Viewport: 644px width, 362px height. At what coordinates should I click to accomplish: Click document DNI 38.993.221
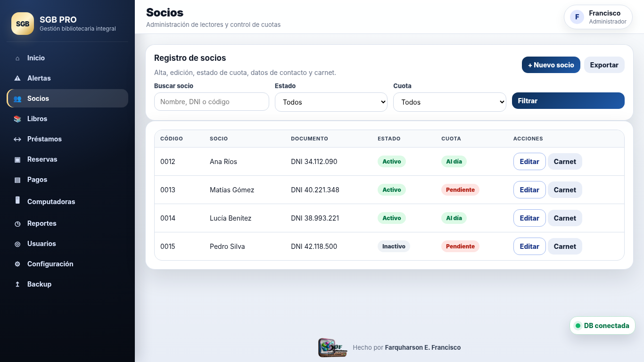[x=315, y=218]
